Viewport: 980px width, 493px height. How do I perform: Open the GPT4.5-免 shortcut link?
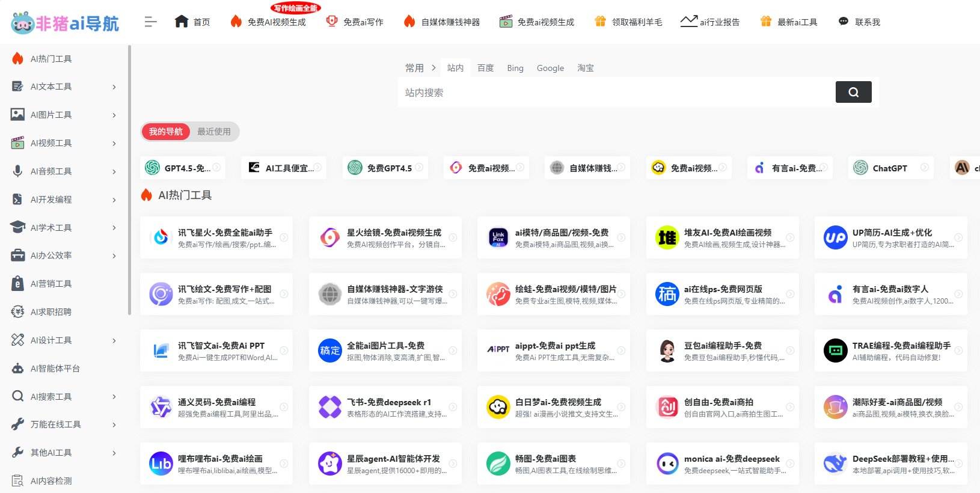coord(183,168)
